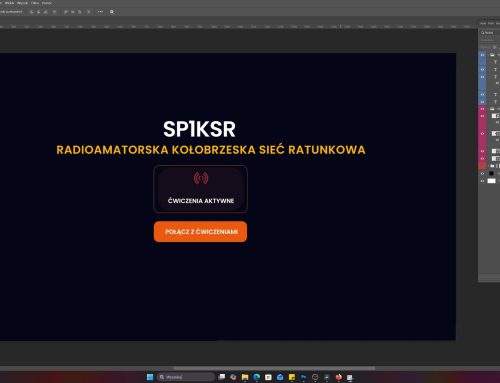The image size is (500, 383).
Task: Click the ĆWICZENIA AKTYWNE label on canvas
Action: click(201, 201)
